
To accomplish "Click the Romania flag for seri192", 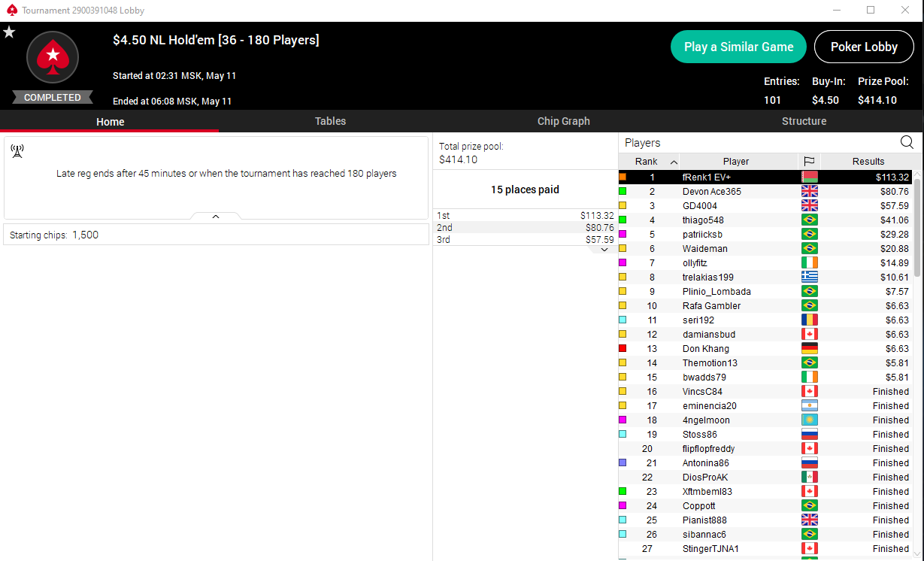I will [x=809, y=320].
